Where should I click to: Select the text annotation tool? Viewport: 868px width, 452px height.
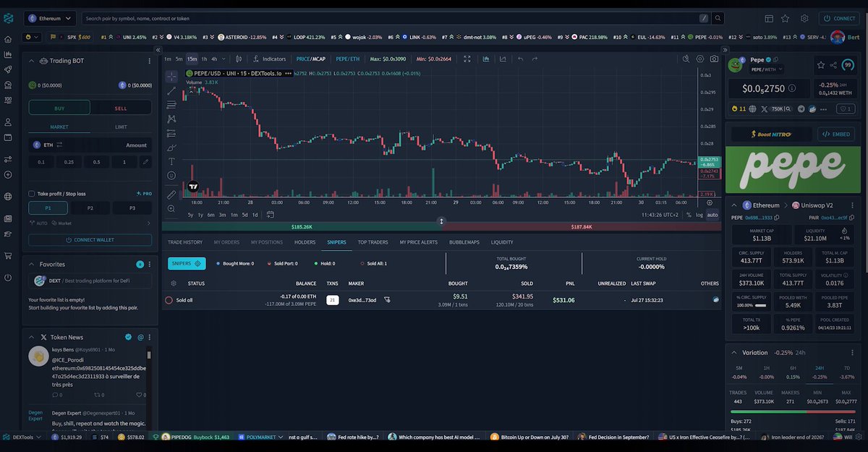171,161
